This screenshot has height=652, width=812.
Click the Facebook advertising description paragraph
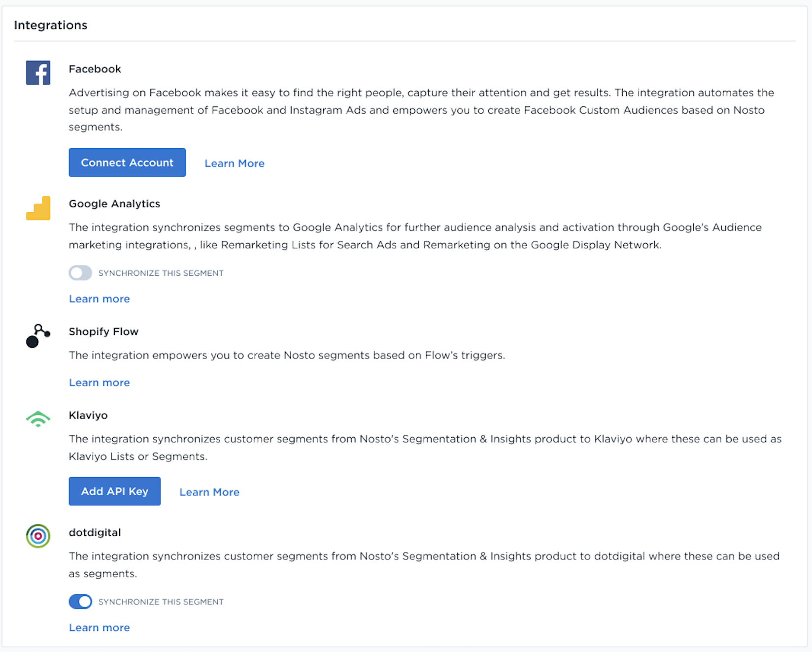pyautogui.click(x=421, y=109)
